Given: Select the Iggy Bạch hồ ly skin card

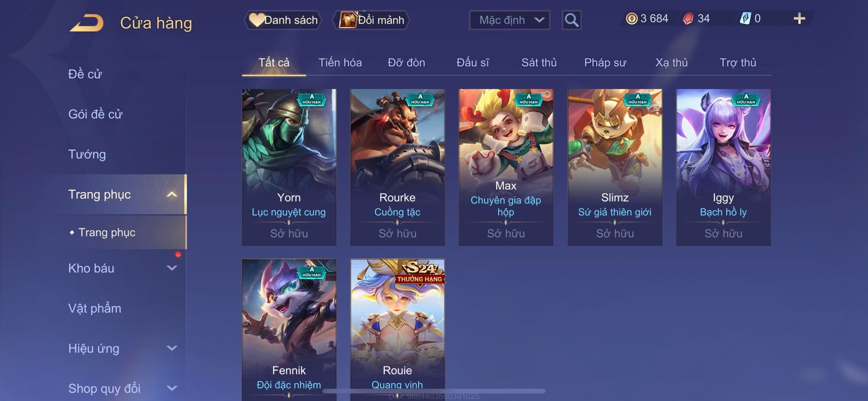Looking at the screenshot, I should pos(723,167).
